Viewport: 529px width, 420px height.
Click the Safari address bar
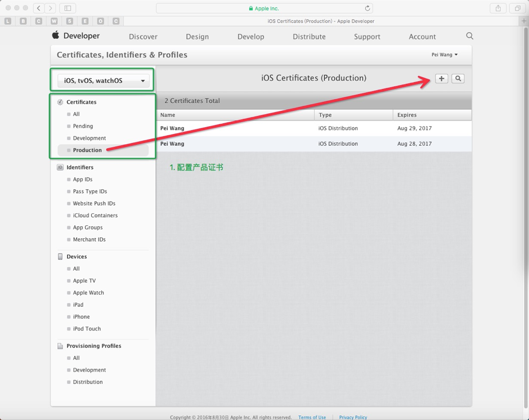click(x=264, y=8)
